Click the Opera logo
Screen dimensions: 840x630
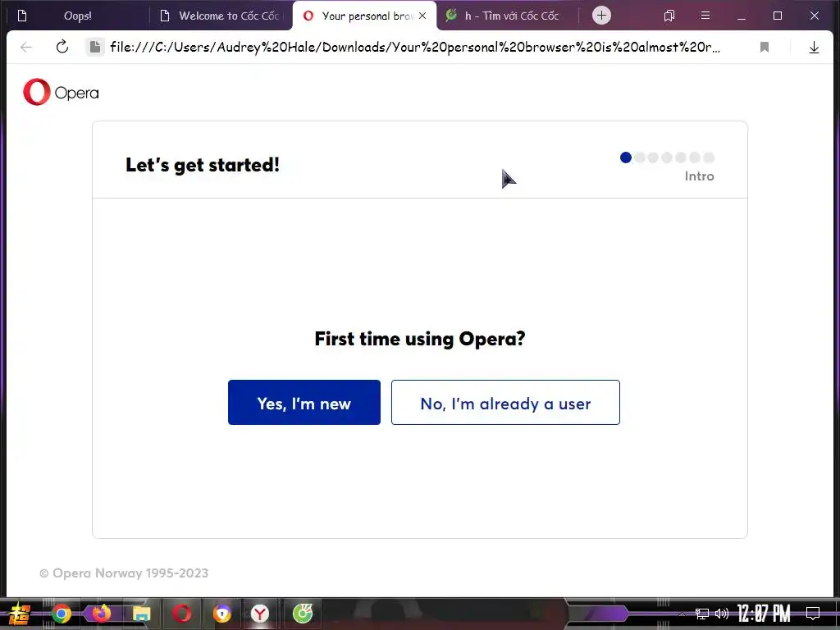[61, 92]
